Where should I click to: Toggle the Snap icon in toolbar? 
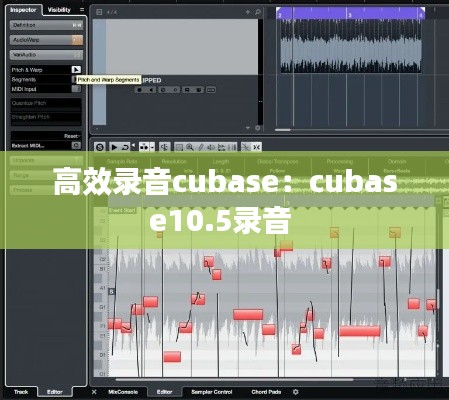(x=246, y=147)
